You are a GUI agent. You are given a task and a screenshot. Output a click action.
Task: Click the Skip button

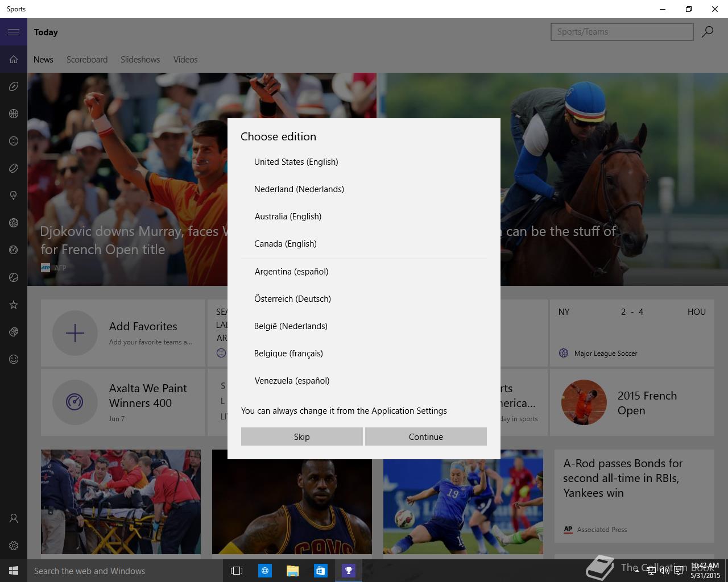pyautogui.click(x=302, y=436)
